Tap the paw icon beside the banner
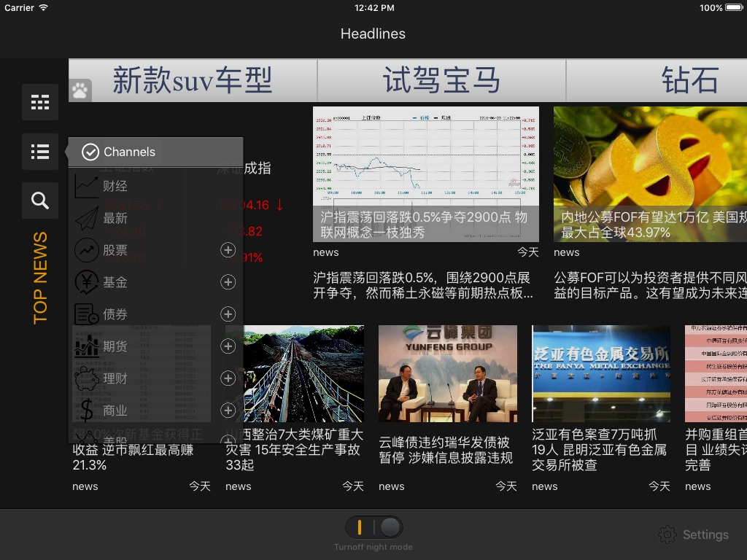Screen dimensions: 747x560 pyautogui.click(x=80, y=90)
